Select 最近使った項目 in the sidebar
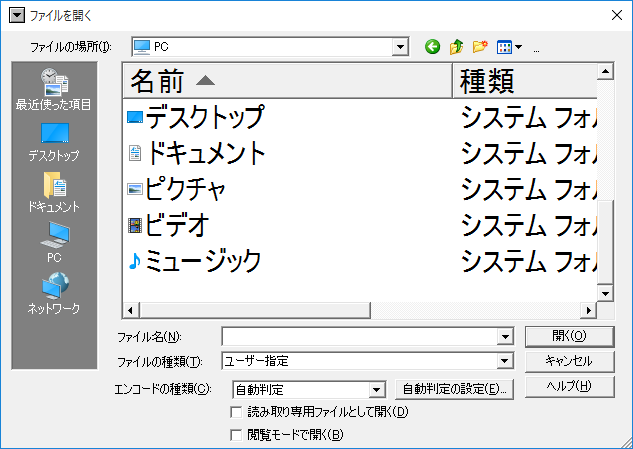Viewport: 633px width, 449px height. [54, 88]
